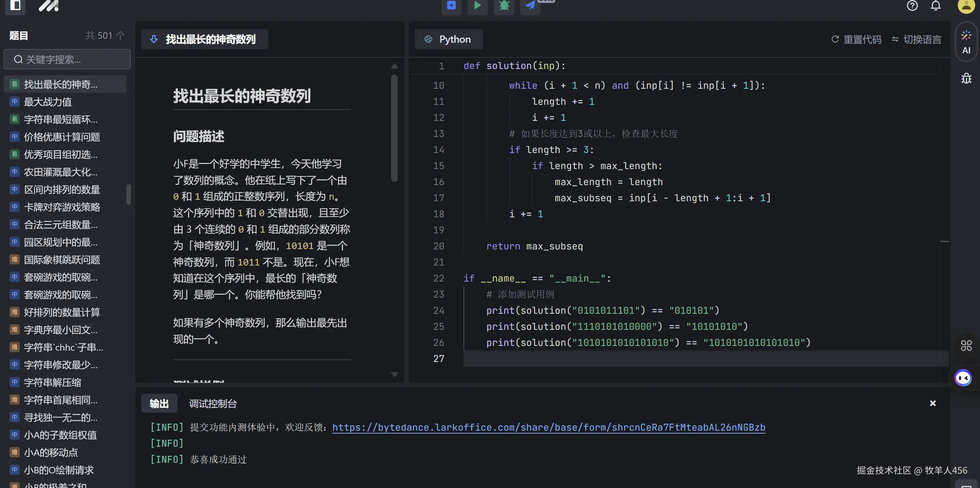Open the notifications bell

tap(935, 6)
